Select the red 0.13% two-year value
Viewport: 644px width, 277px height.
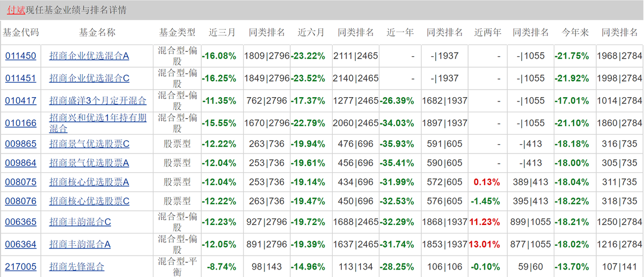tap(487, 182)
